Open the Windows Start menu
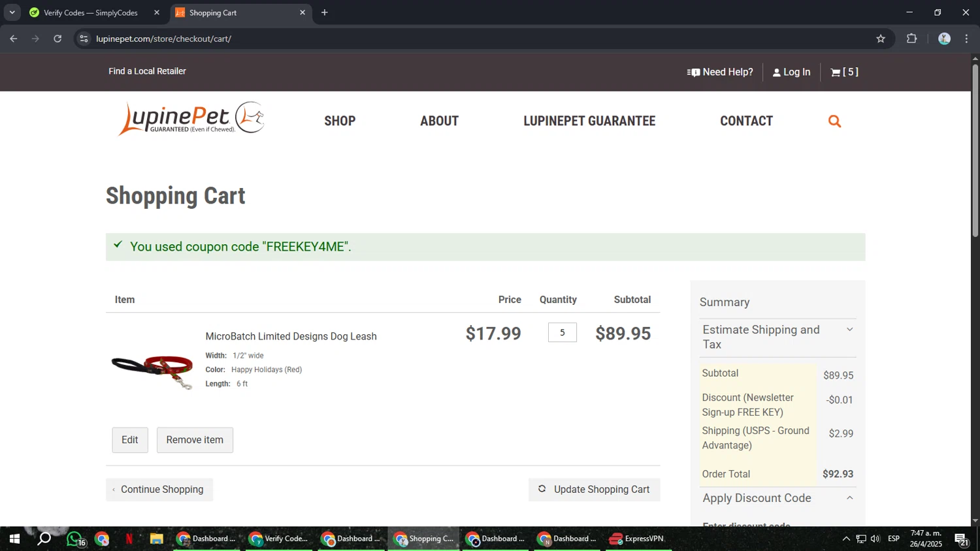The height and width of the screenshot is (551, 980). (x=14, y=539)
